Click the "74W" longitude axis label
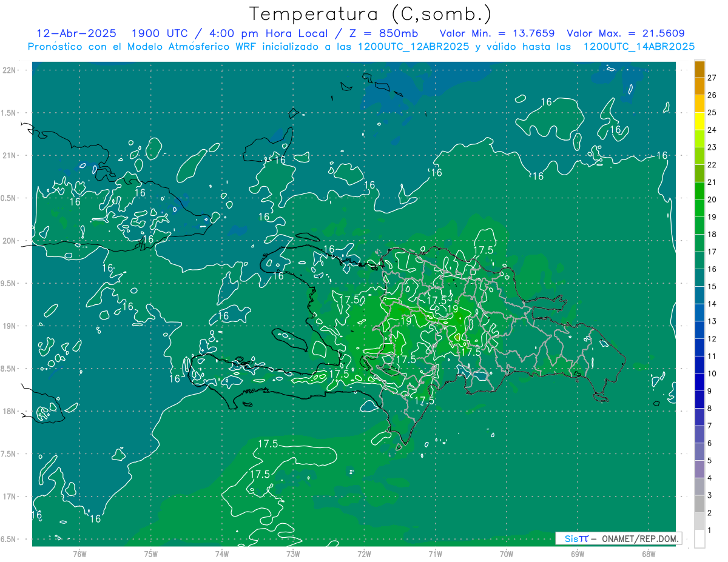This screenshot has height=562, width=728. 222,554
